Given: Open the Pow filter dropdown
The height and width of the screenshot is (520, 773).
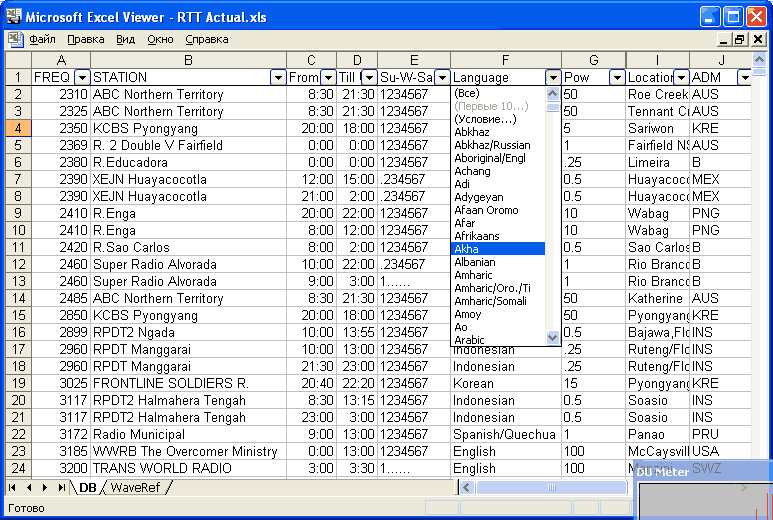Looking at the screenshot, I should pos(617,77).
